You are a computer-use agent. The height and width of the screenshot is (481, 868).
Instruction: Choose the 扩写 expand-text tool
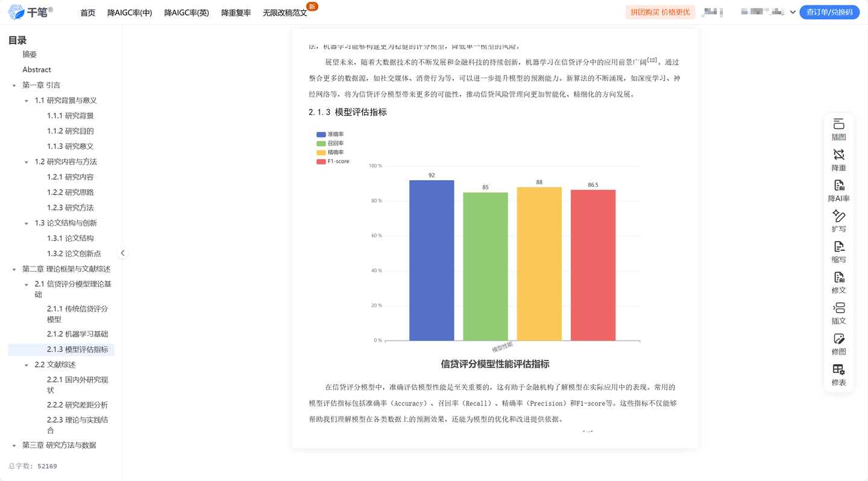[x=838, y=221]
